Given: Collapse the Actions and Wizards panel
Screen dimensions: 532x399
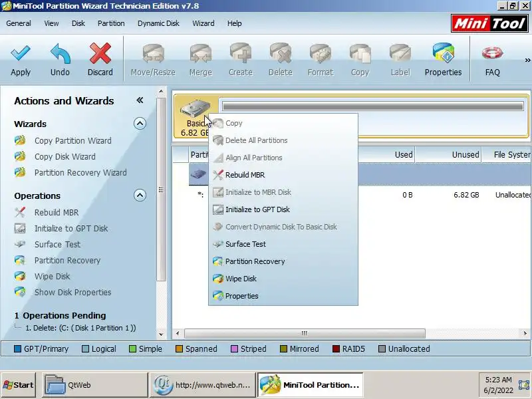Looking at the screenshot, I should click(140, 100).
